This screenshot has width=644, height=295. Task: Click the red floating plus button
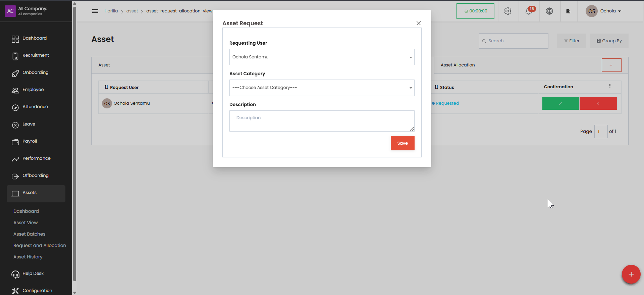631,274
